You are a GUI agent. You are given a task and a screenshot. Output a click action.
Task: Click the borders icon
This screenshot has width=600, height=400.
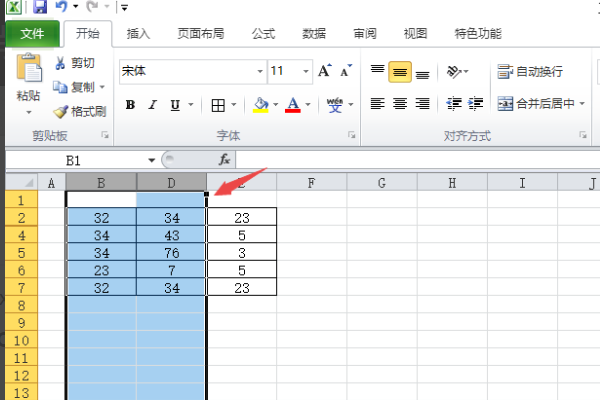click(x=218, y=105)
